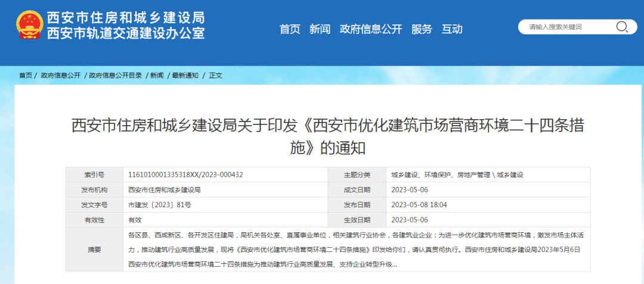Click the magnifier search icon
Viewport: 644px width, 284px height.
621,27
